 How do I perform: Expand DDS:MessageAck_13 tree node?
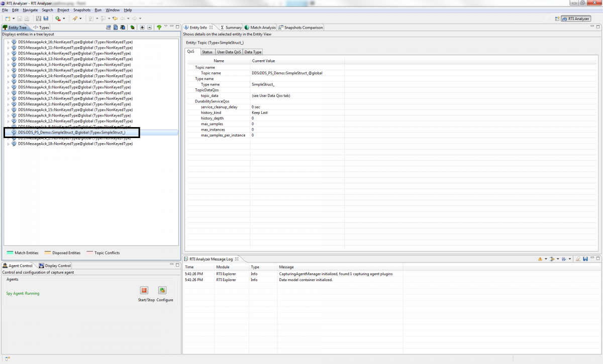(8, 59)
